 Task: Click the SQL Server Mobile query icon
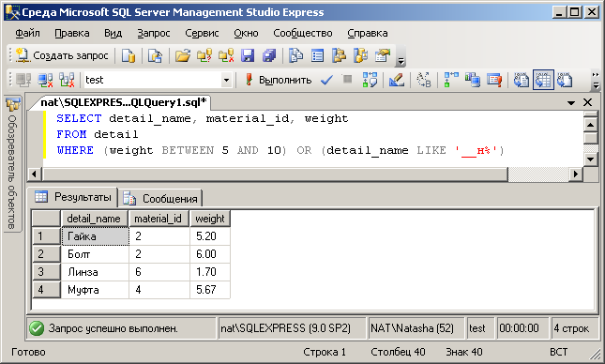coord(155,55)
